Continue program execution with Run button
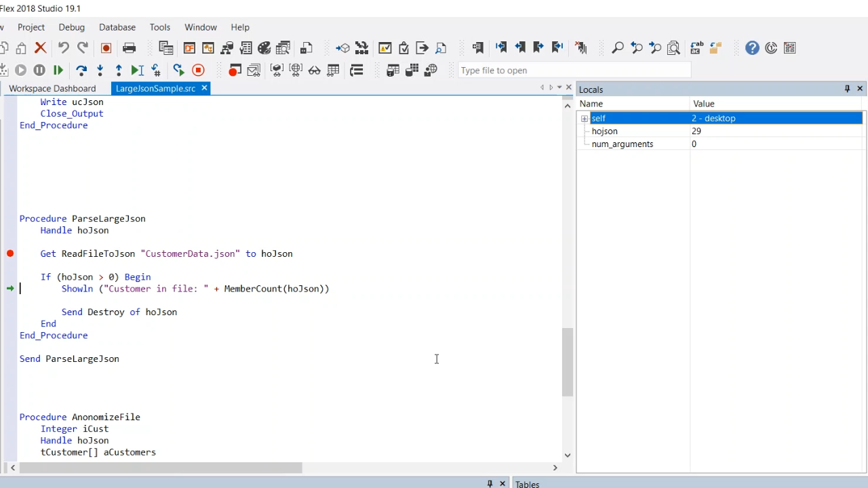 coord(58,70)
